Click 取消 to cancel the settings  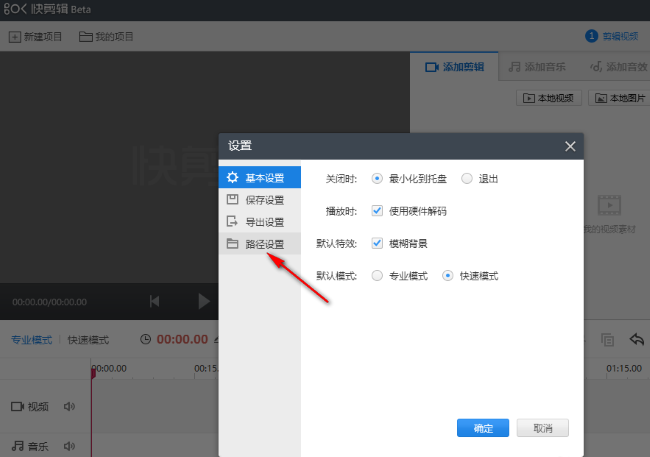[543, 428]
